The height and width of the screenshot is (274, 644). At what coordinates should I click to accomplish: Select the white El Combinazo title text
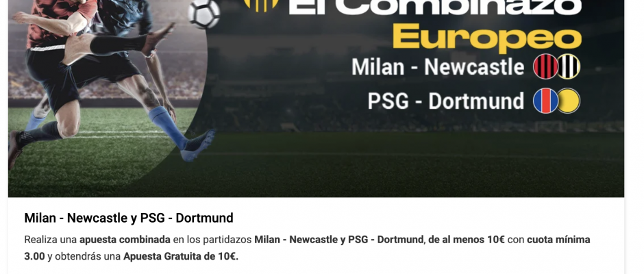point(434,7)
